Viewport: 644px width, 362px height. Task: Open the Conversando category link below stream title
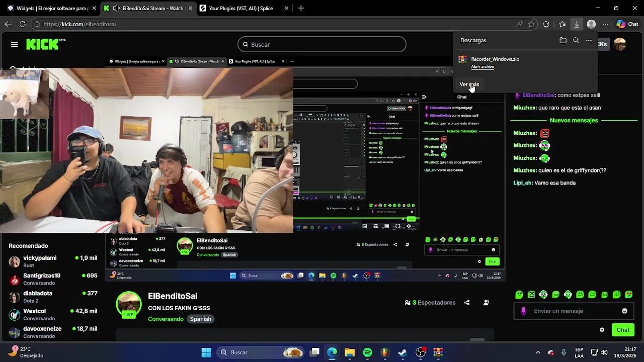pyautogui.click(x=166, y=319)
